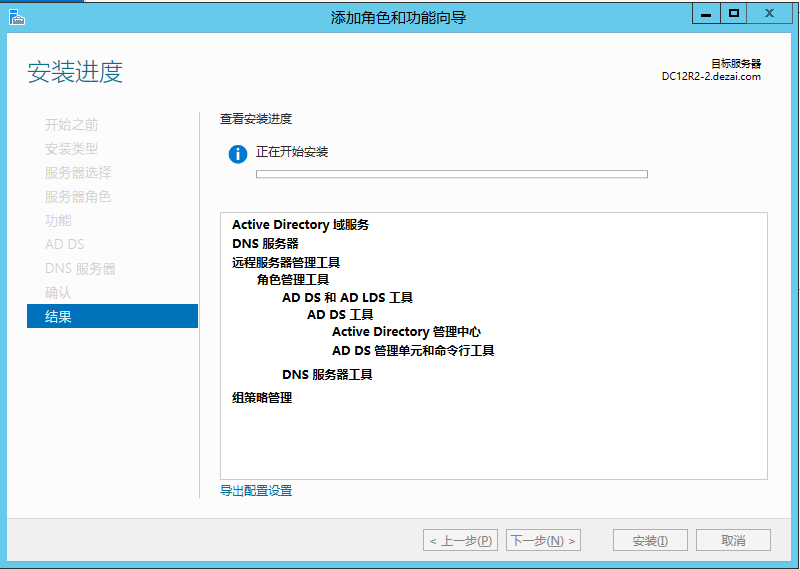This screenshot has width=800, height=569.
Task: Select the 功能 step
Action: [58, 221]
